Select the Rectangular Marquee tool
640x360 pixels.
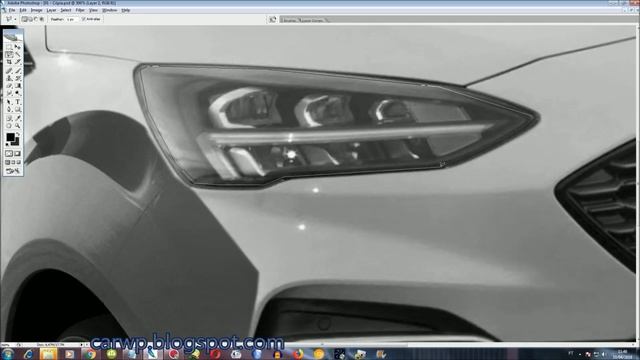[x=9, y=47]
